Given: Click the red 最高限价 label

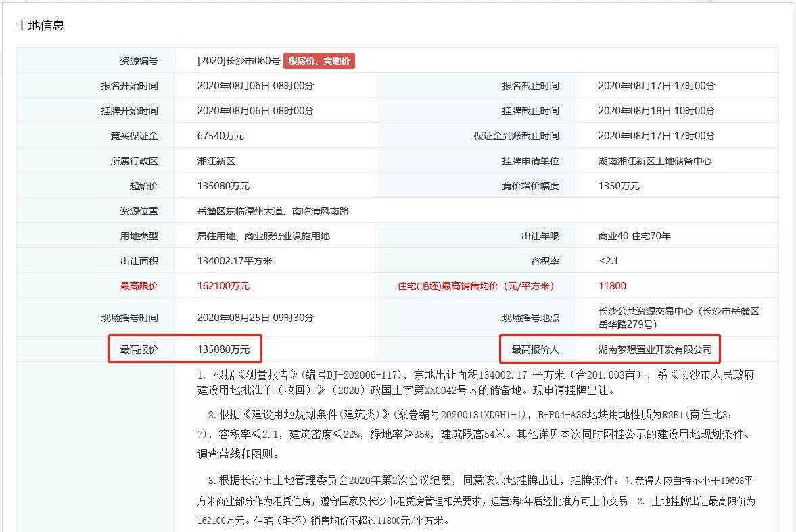Looking at the screenshot, I should [x=139, y=286].
